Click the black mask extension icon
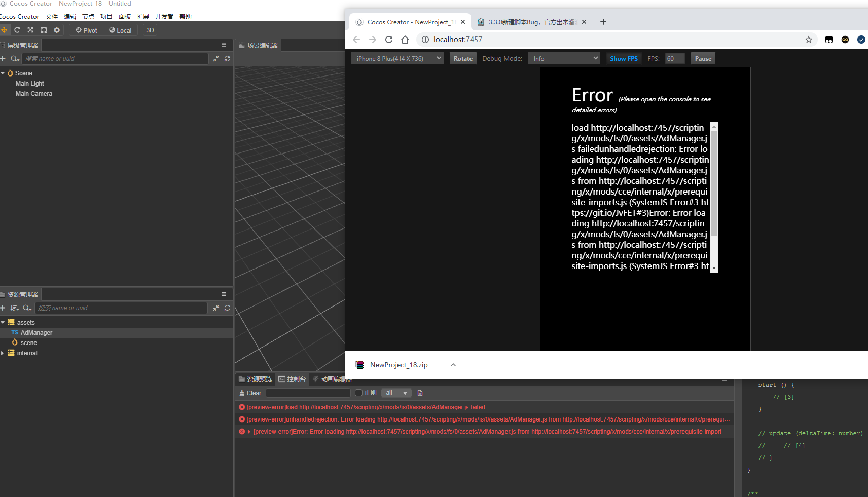The width and height of the screenshot is (868, 497). pyautogui.click(x=829, y=40)
